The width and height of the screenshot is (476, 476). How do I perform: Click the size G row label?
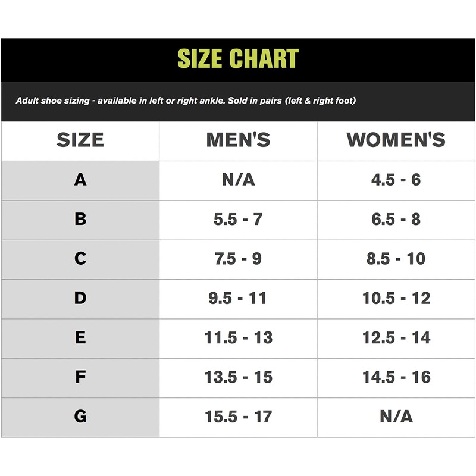[80, 416]
